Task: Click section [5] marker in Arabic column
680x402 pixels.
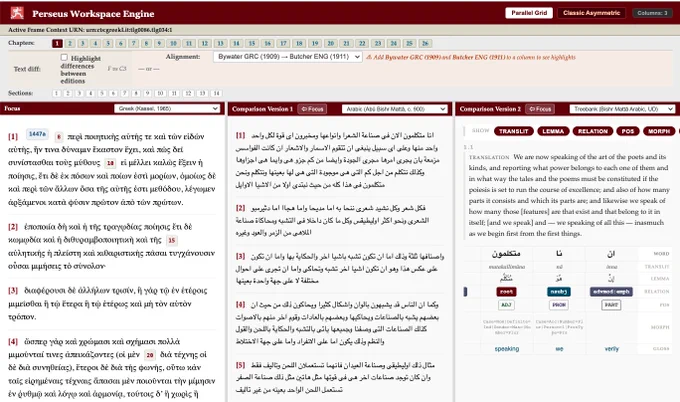Action: click(240, 365)
